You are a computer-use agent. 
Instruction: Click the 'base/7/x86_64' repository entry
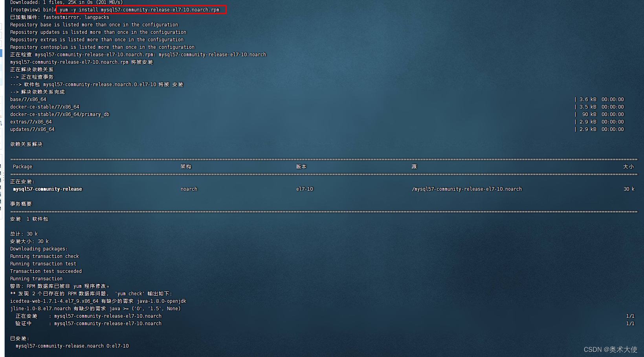pos(28,99)
